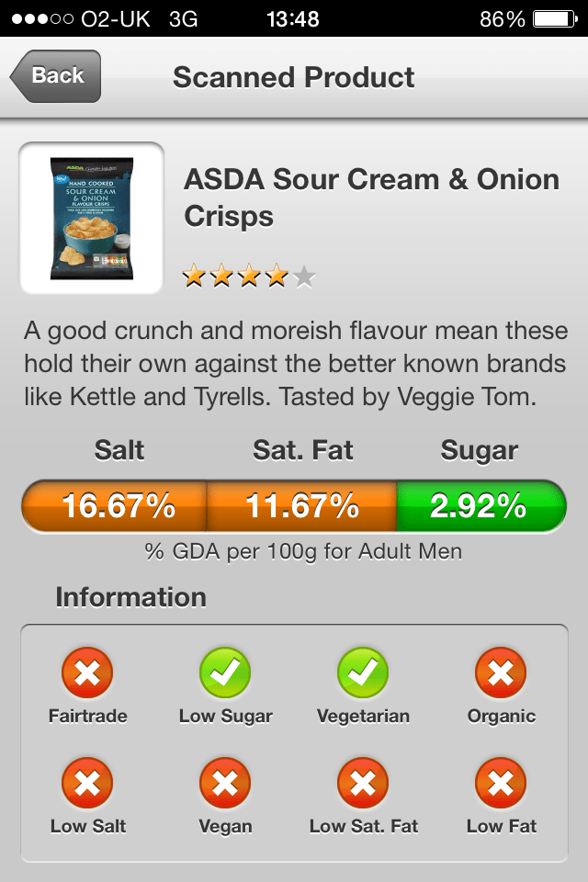Select the Vegan indicator icon
Viewport: 588px width, 882px height.
click(x=225, y=784)
